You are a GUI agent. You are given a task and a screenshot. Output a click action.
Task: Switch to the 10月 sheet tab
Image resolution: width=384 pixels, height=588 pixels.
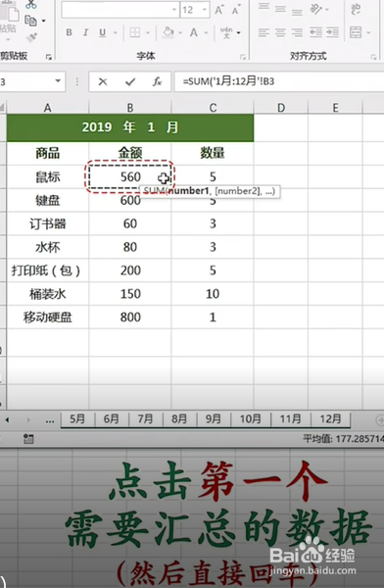pyautogui.click(x=250, y=418)
